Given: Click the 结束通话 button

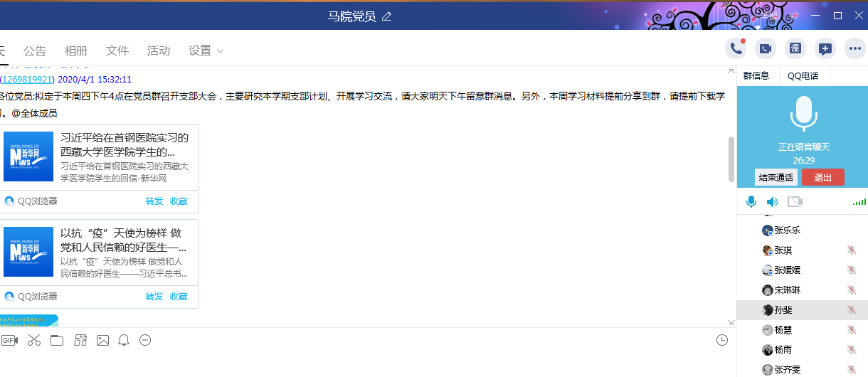Looking at the screenshot, I should point(776,177).
